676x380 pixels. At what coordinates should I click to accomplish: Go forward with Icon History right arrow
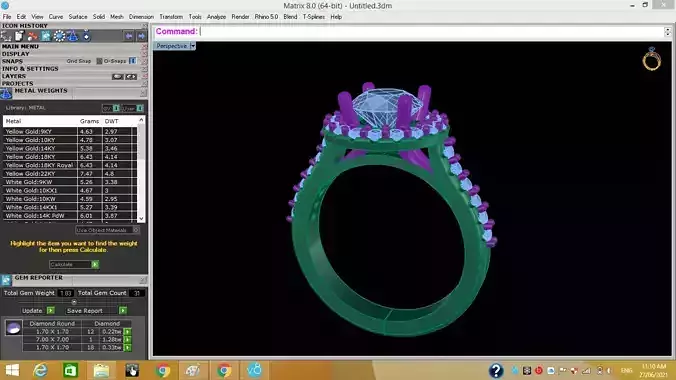coord(141,36)
